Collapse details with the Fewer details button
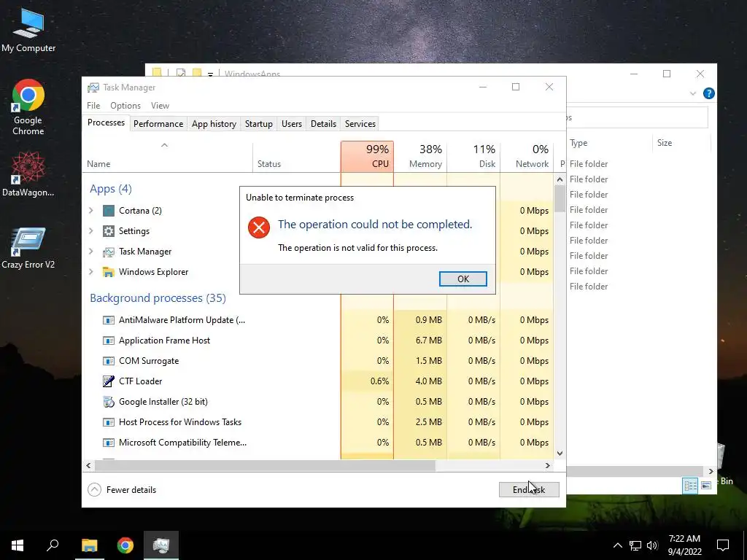 (x=122, y=489)
